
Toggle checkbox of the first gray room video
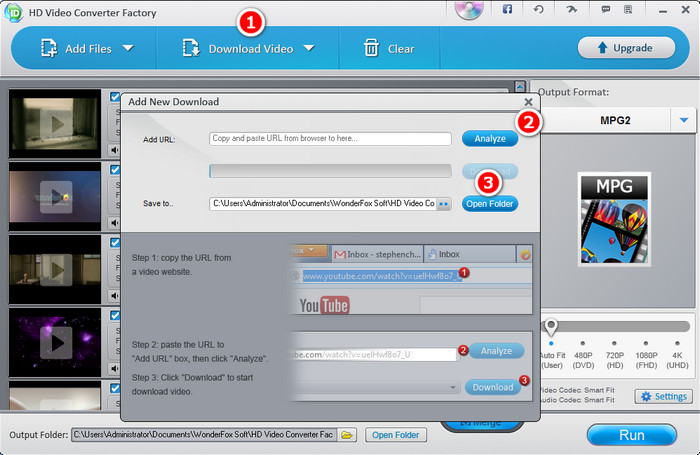(115, 96)
